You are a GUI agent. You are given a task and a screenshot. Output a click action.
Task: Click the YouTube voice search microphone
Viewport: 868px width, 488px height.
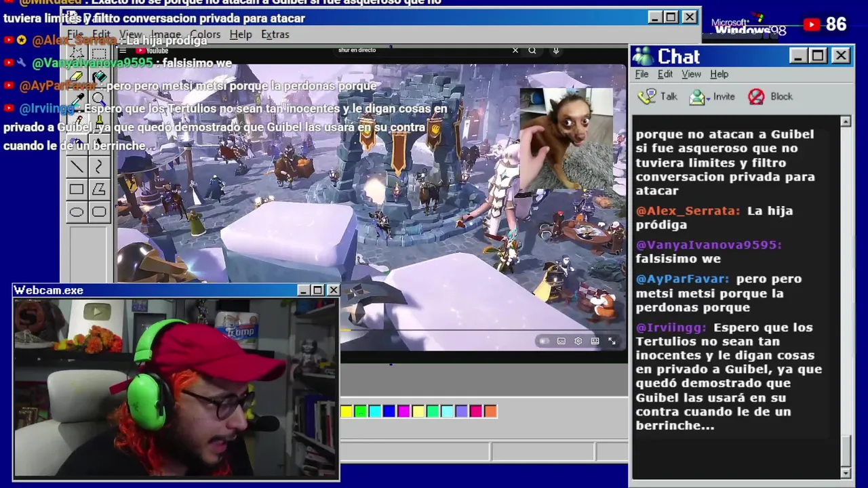click(555, 50)
